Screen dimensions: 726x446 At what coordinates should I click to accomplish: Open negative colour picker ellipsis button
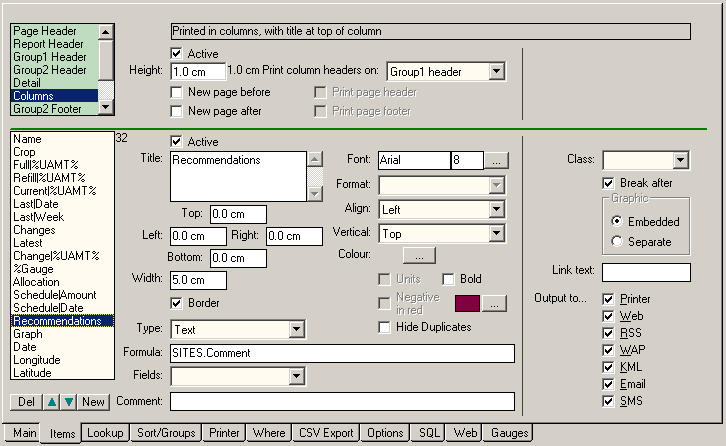coord(498,303)
